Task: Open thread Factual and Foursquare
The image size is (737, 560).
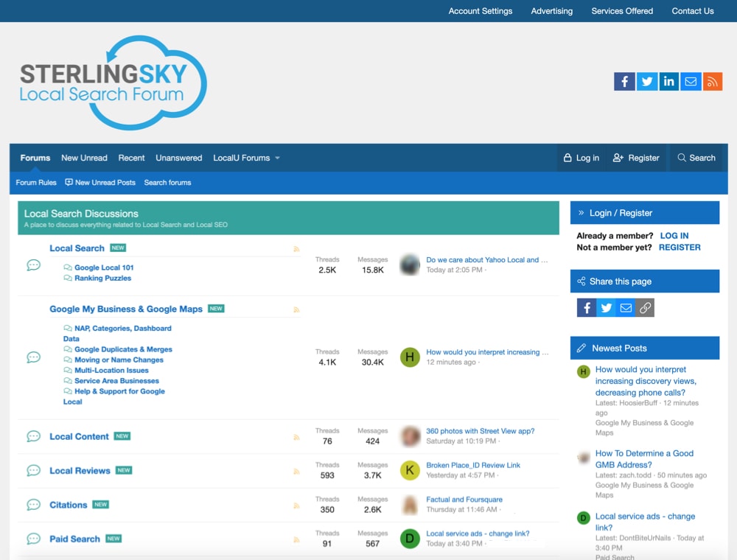Action: coord(464,500)
